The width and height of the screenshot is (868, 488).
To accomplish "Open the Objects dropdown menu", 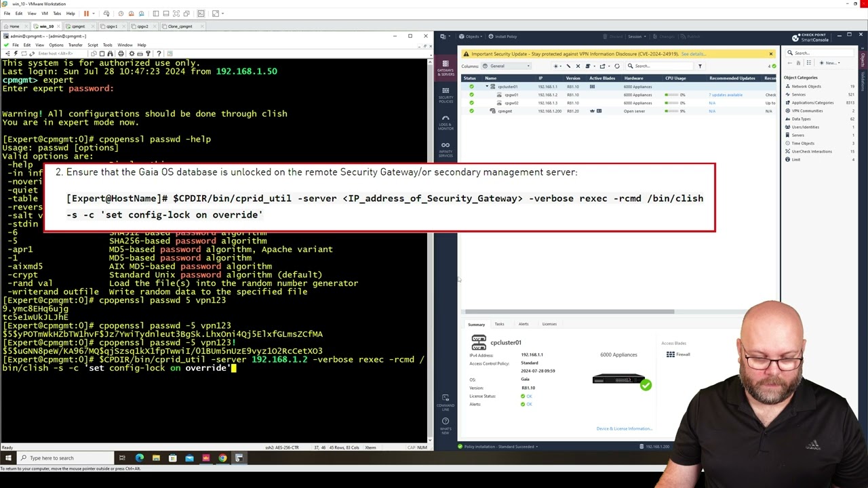I will [x=471, y=37].
